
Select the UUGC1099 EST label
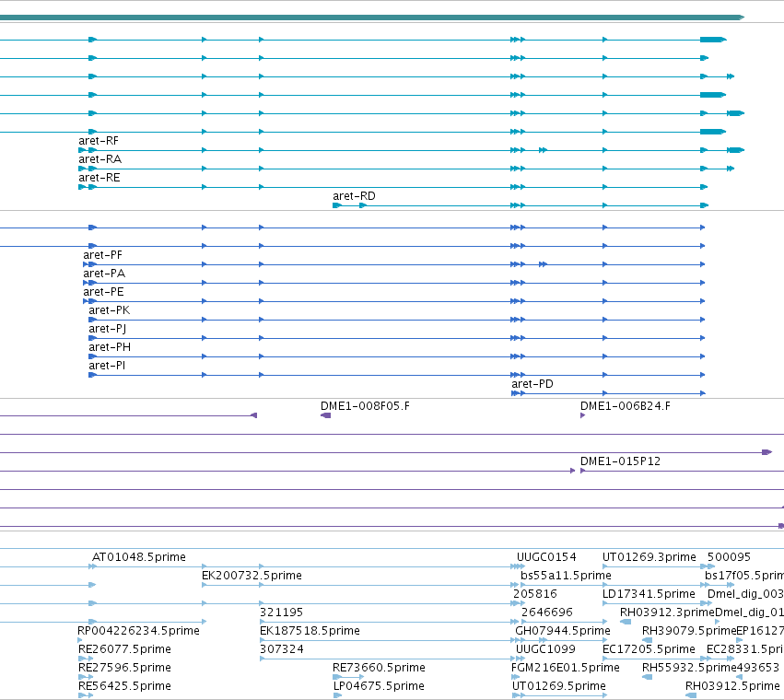coord(545,649)
